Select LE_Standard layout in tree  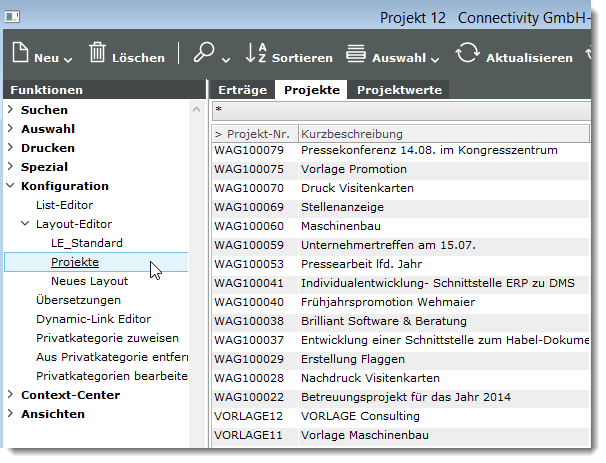tap(87, 243)
